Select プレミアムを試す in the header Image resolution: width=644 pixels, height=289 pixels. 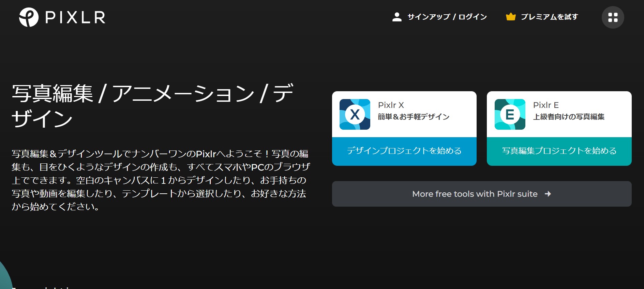click(x=549, y=17)
